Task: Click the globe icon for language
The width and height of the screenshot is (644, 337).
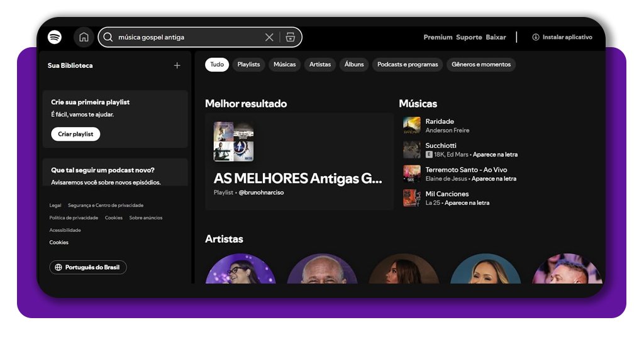Action: 58,267
